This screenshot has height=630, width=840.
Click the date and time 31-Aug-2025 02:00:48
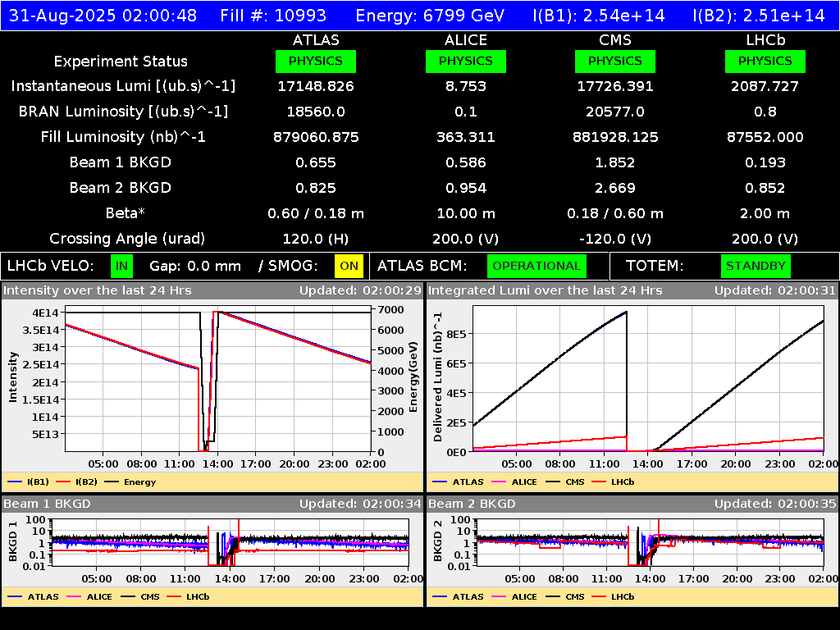click(103, 16)
